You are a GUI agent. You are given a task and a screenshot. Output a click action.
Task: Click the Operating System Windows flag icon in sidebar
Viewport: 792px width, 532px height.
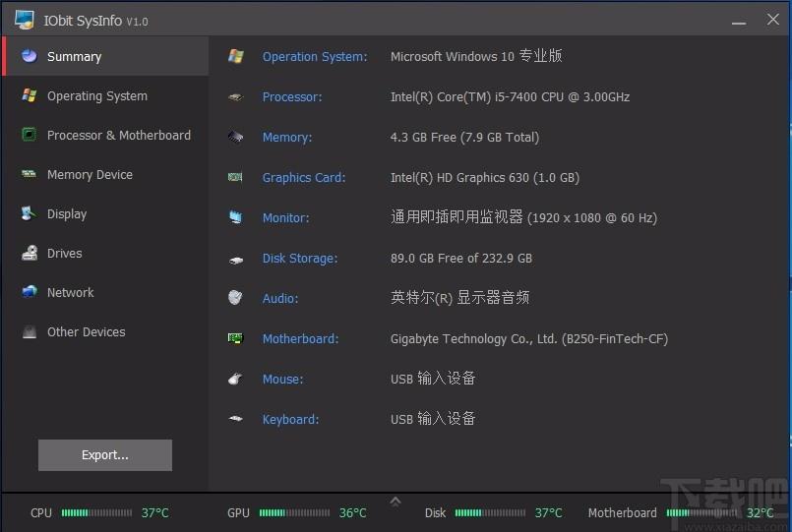click(30, 94)
